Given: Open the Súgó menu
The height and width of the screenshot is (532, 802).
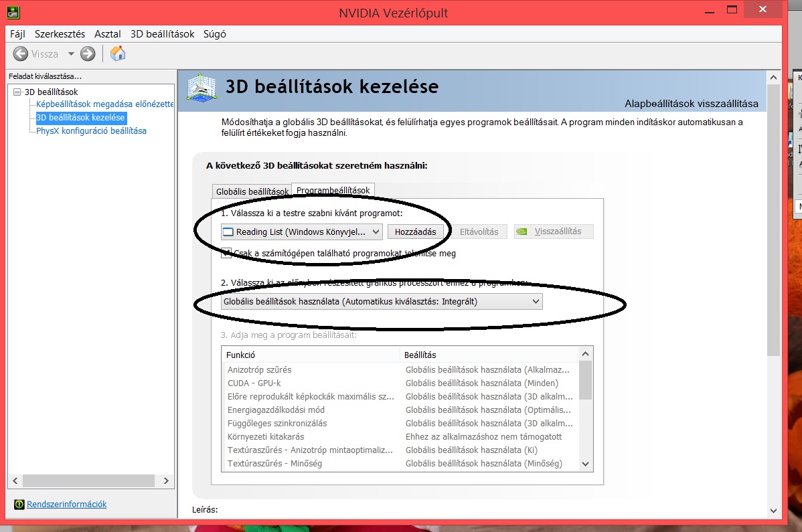Looking at the screenshot, I should 215,34.
